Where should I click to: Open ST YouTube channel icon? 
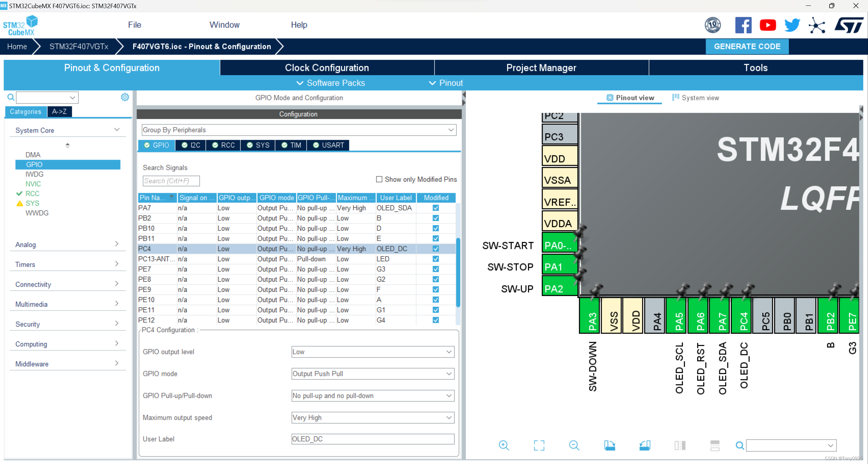click(x=767, y=25)
